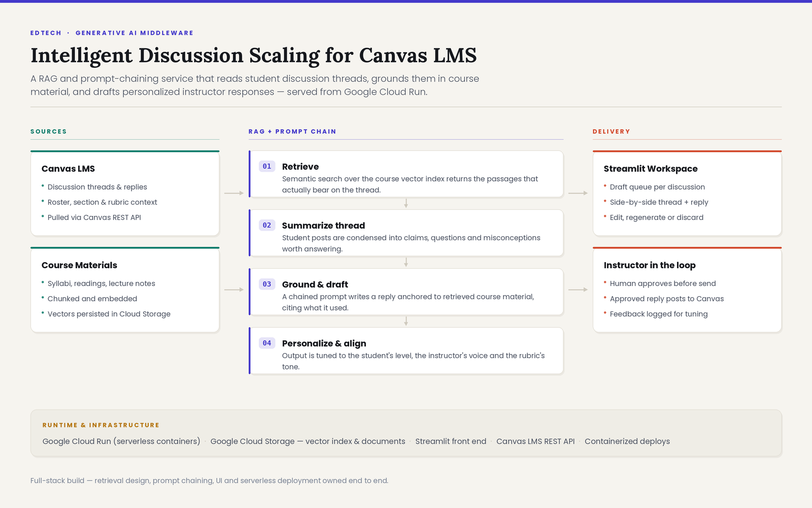Viewport: 812px width, 508px height.
Task: Click "Syllabi, readings, lecture notes" bullet
Action: [x=101, y=283]
